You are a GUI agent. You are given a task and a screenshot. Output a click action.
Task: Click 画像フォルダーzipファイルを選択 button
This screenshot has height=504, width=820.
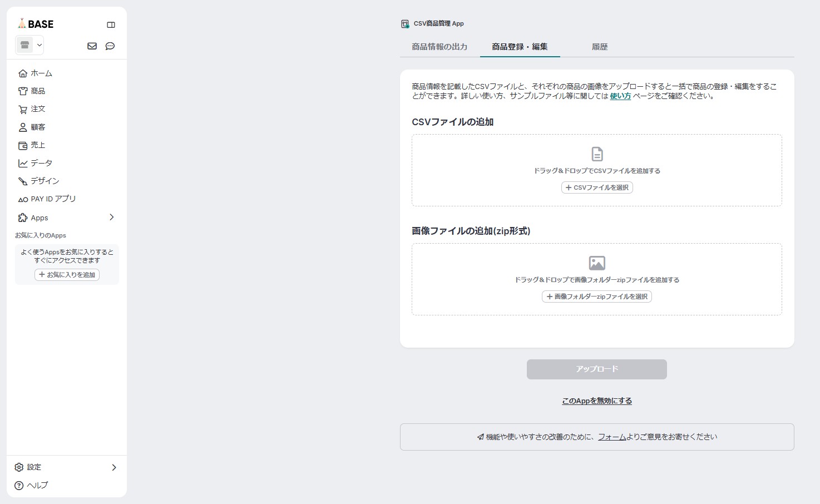(597, 297)
